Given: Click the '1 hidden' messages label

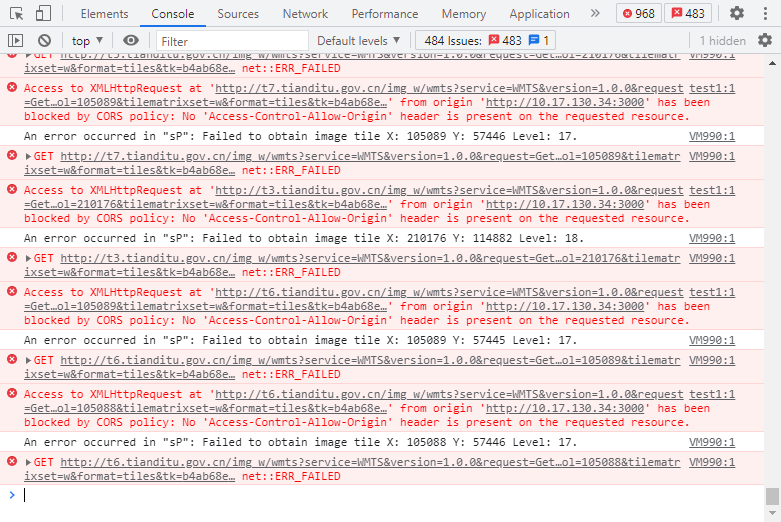Looking at the screenshot, I should click(722, 41).
